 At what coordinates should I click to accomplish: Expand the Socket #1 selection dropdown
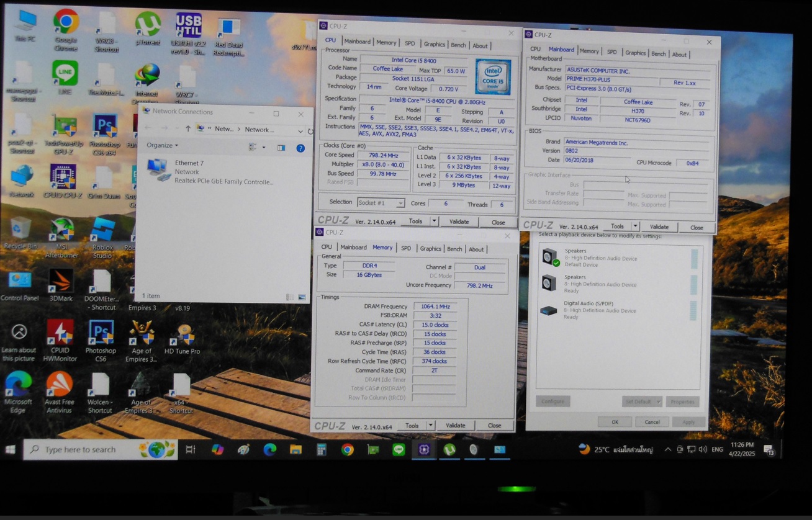[400, 204]
